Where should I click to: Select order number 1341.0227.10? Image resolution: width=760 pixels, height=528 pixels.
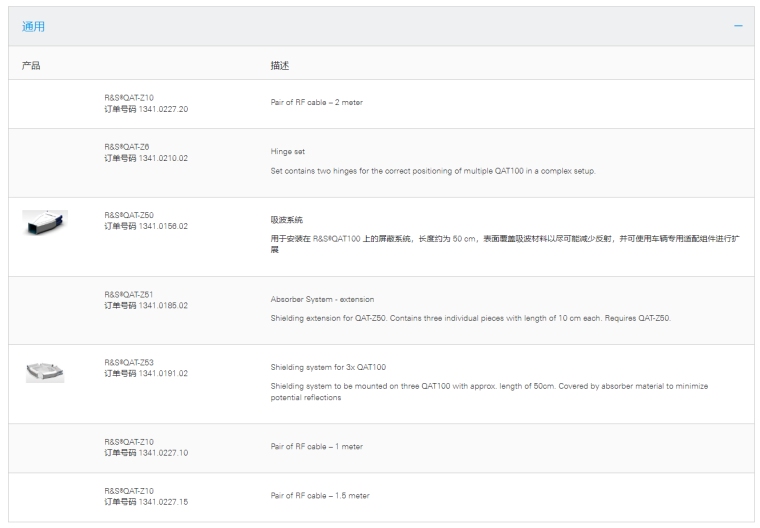point(146,453)
